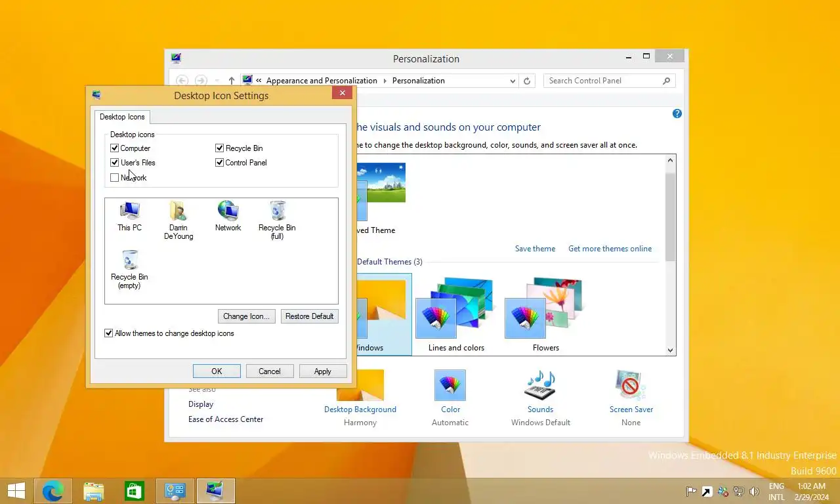Open File Explorer from the taskbar

coord(94,491)
